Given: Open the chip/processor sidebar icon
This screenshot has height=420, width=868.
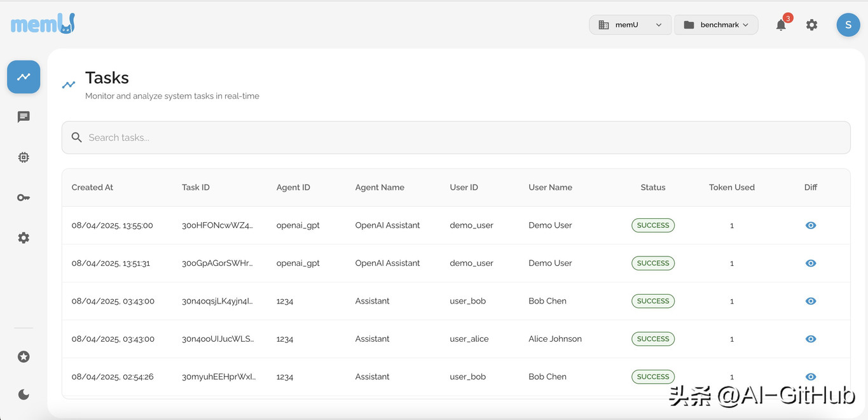Looking at the screenshot, I should (24, 157).
